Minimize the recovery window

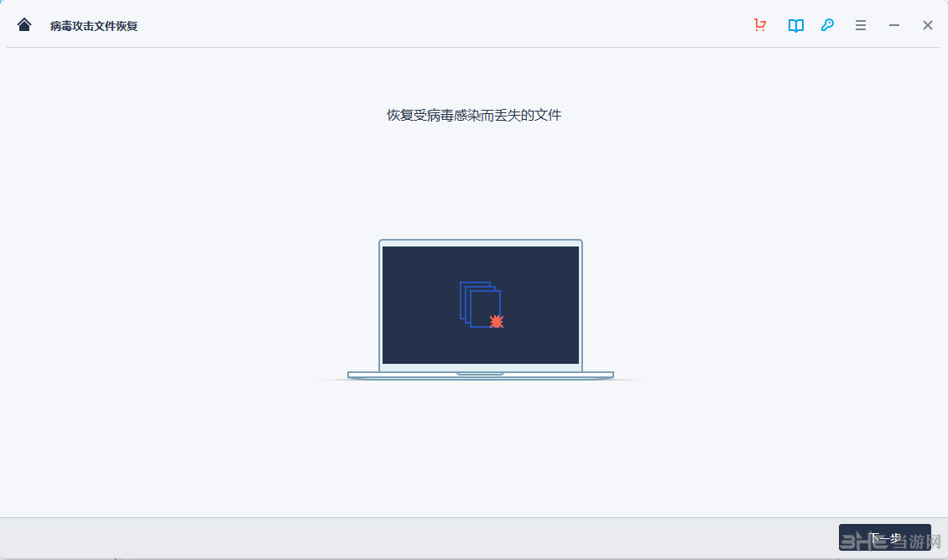(894, 25)
